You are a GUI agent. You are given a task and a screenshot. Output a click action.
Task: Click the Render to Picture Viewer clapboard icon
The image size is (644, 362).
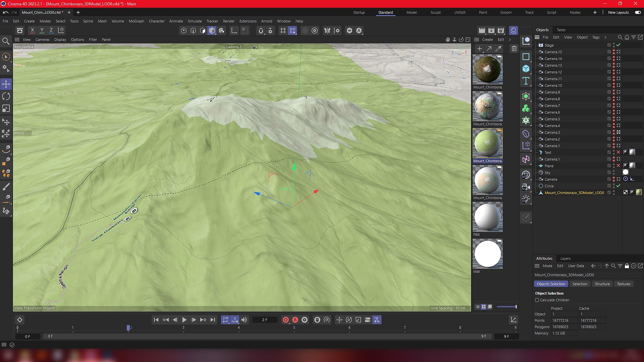coord(491,31)
